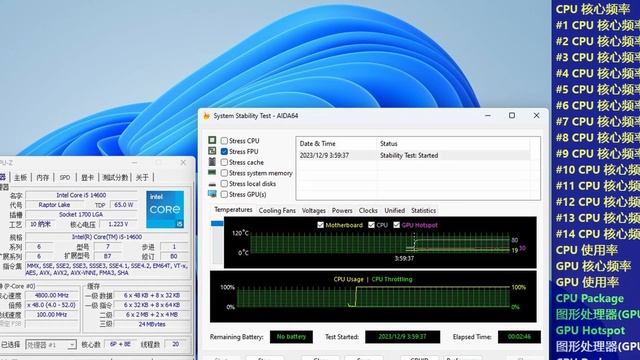Viewport: 640px width, 360px height.
Task: Tick the Stress local disks checkbox
Action: point(224,184)
